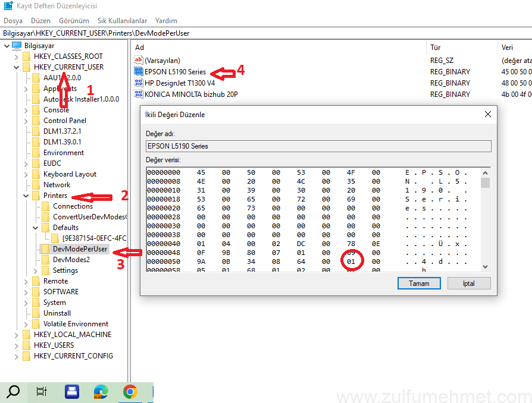
Task: Click the circled 01 hex byte value
Action: 351,262
